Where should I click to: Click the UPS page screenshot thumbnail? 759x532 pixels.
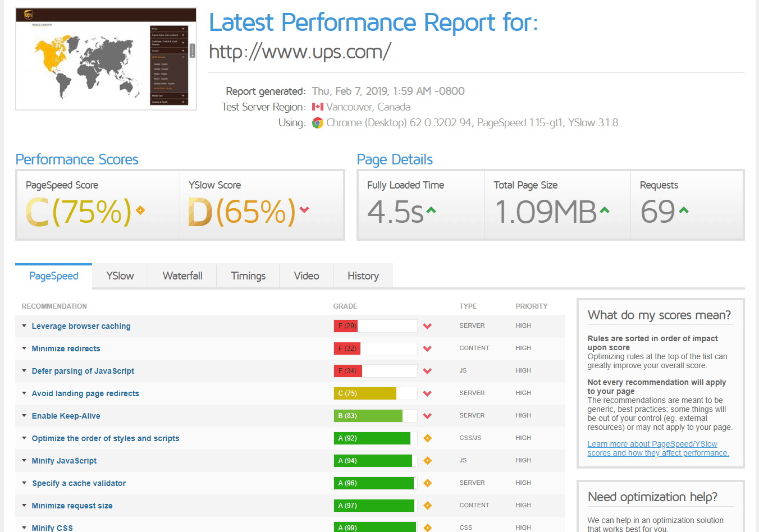[106, 59]
